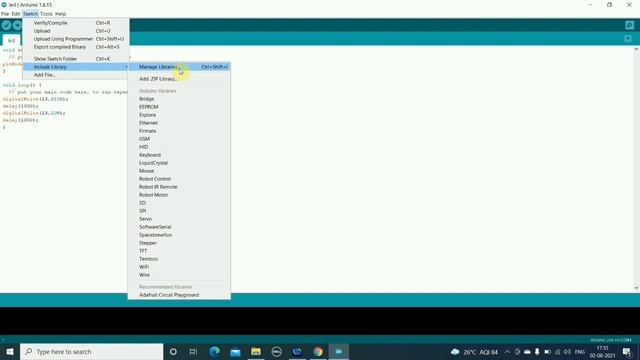Expand the Include Library submenu

click(x=76, y=67)
